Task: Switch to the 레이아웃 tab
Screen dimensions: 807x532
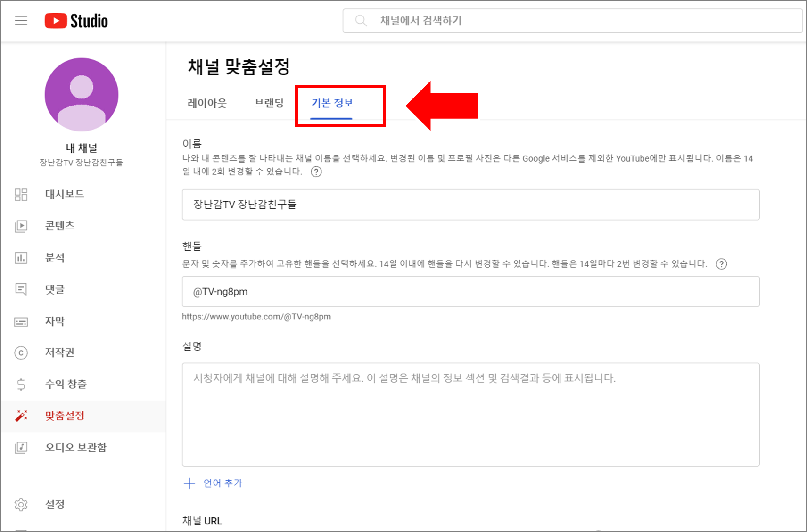Action: 207,103
